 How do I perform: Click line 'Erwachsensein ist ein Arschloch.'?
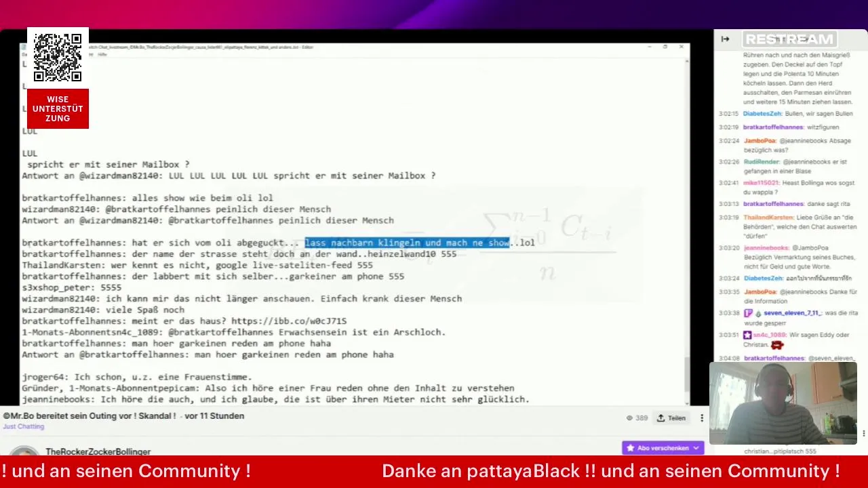pyautogui.click(x=234, y=332)
